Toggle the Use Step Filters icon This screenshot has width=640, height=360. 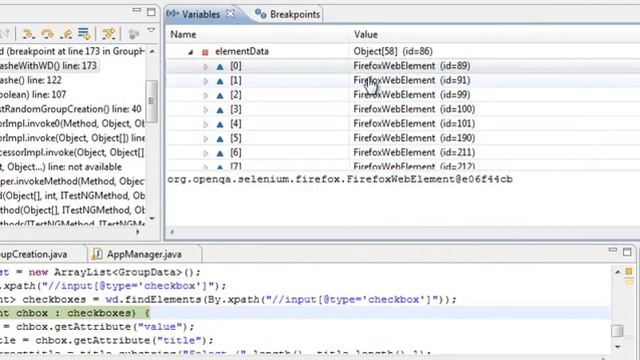click(x=109, y=34)
